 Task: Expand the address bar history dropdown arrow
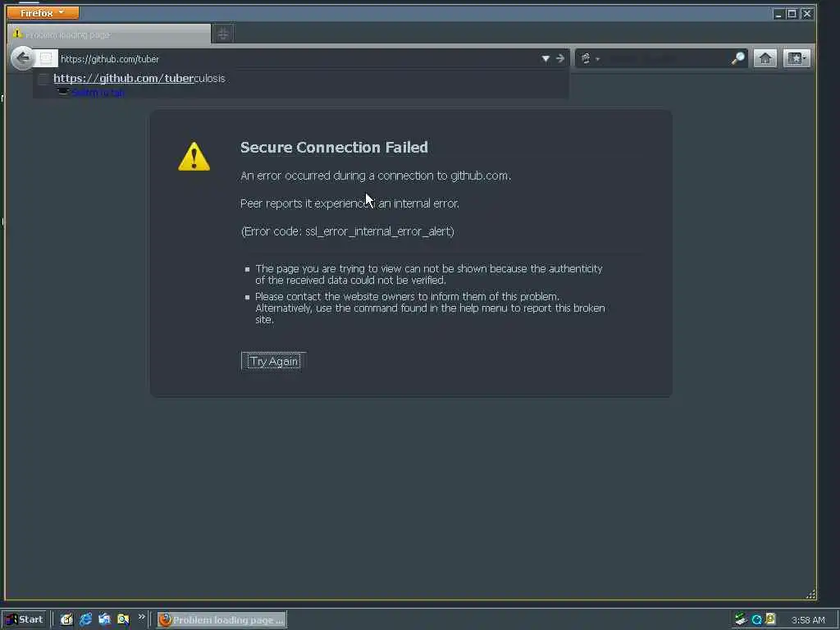pyautogui.click(x=546, y=58)
